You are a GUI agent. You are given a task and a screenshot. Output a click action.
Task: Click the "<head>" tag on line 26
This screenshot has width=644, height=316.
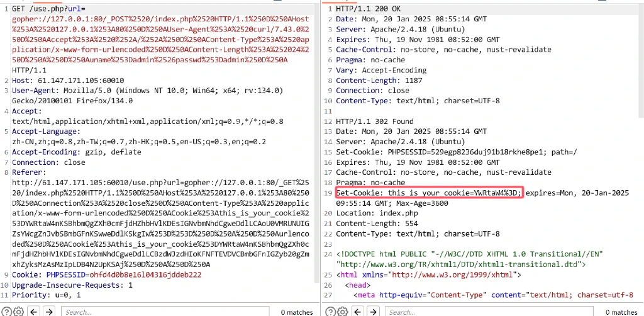click(358, 285)
